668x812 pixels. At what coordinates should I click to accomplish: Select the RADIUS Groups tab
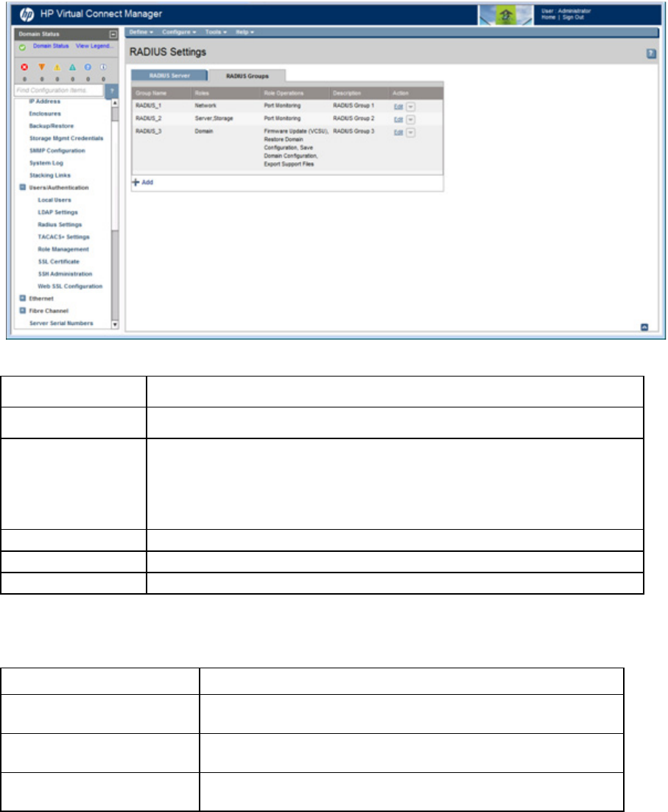tap(247, 76)
